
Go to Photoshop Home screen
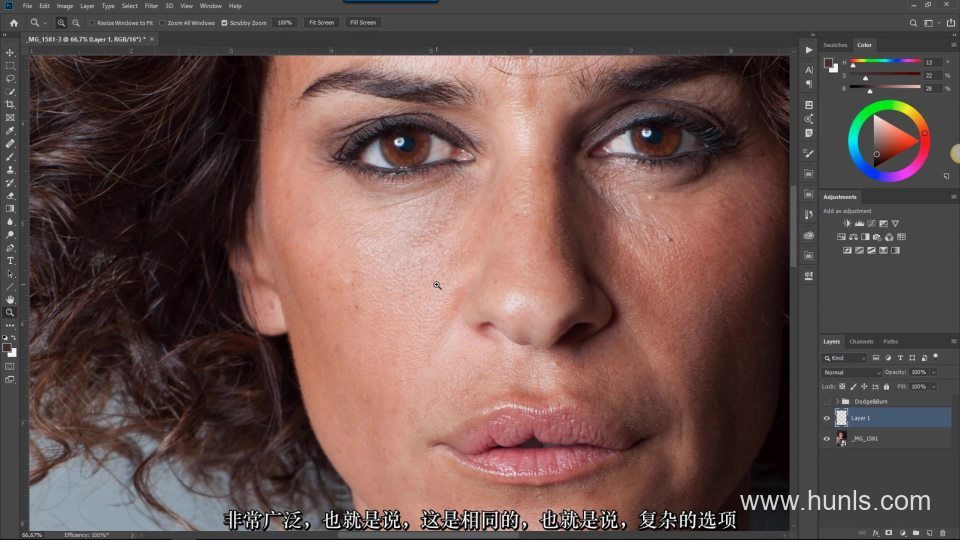point(13,23)
